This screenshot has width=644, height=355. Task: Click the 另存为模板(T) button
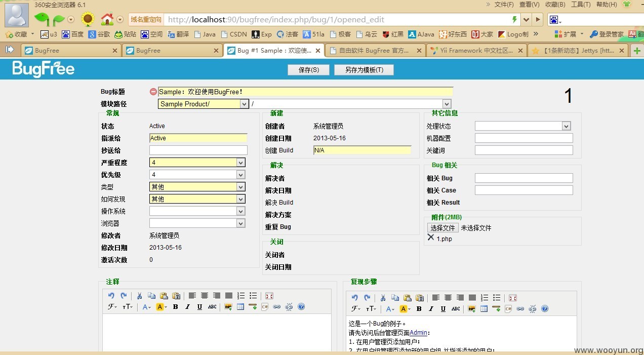click(364, 70)
